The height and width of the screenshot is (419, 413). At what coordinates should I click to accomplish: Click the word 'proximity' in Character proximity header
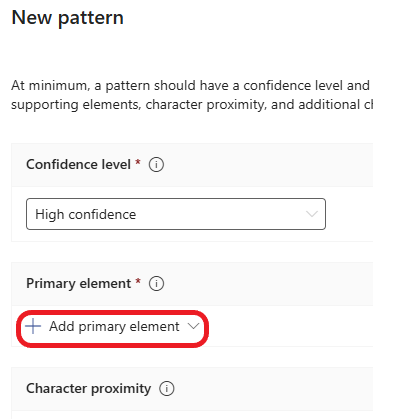pyautogui.click(x=121, y=389)
